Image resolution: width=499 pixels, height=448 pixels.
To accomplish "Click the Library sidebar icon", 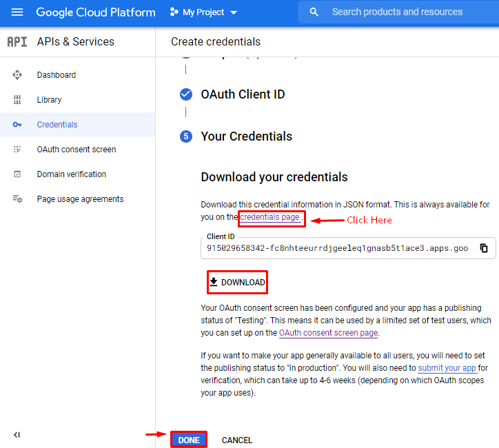I will 17,99.
